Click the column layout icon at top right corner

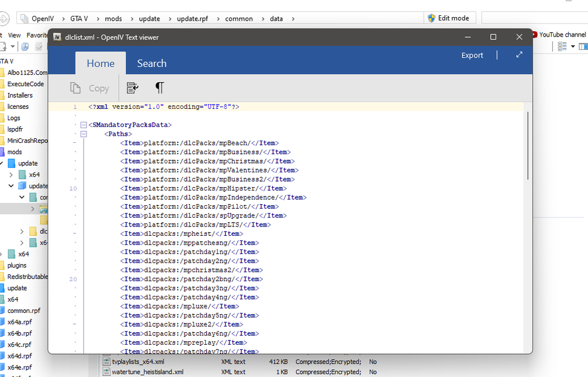[583, 46]
